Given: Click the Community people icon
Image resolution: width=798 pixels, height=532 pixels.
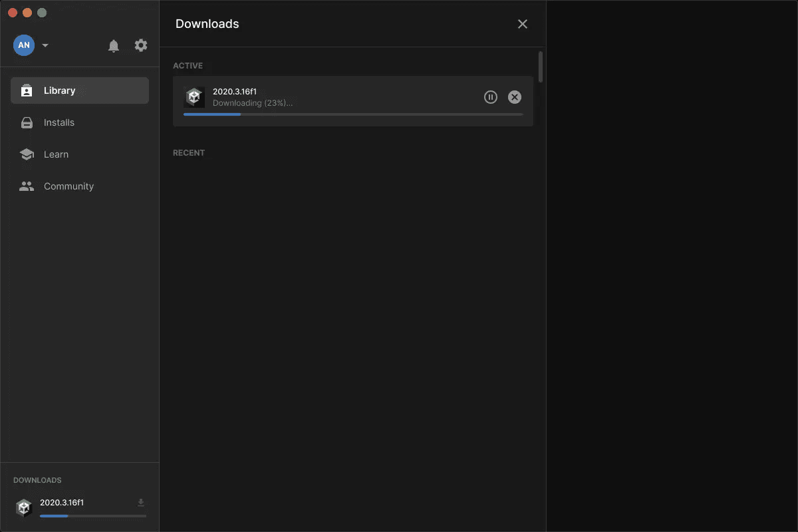Looking at the screenshot, I should coord(27,186).
